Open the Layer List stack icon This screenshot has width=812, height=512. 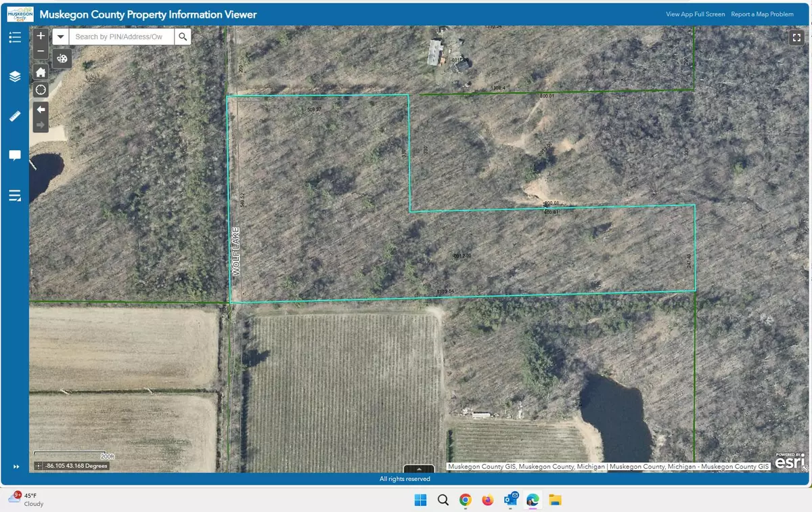pyautogui.click(x=15, y=77)
